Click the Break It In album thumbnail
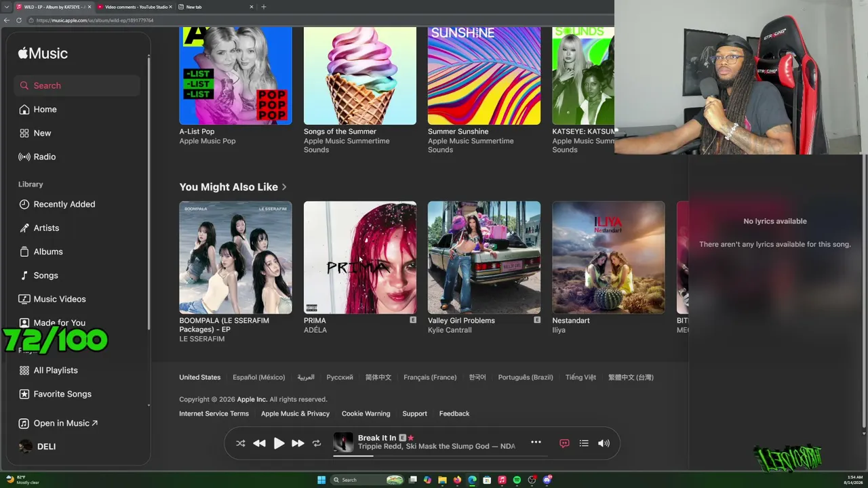This screenshot has width=868, height=488. tap(343, 443)
